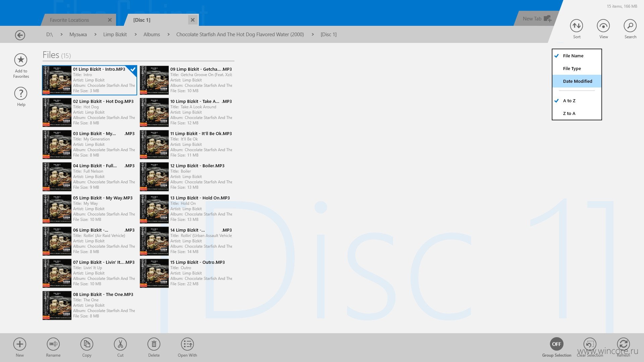The width and height of the screenshot is (644, 362).
Task: Expand the chevron after Albums in breadcrumb
Action: tap(168, 35)
